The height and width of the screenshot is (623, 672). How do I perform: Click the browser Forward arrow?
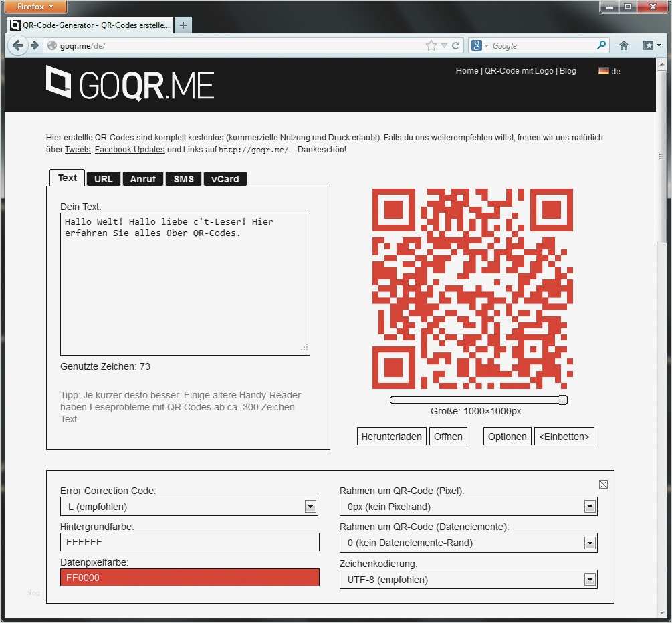(x=34, y=45)
